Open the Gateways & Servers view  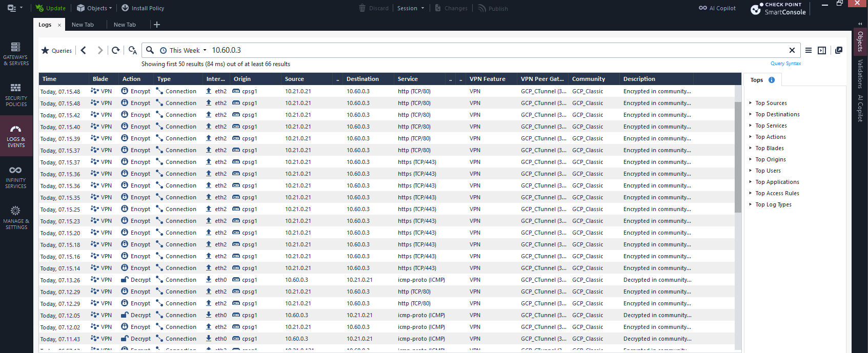(16, 54)
